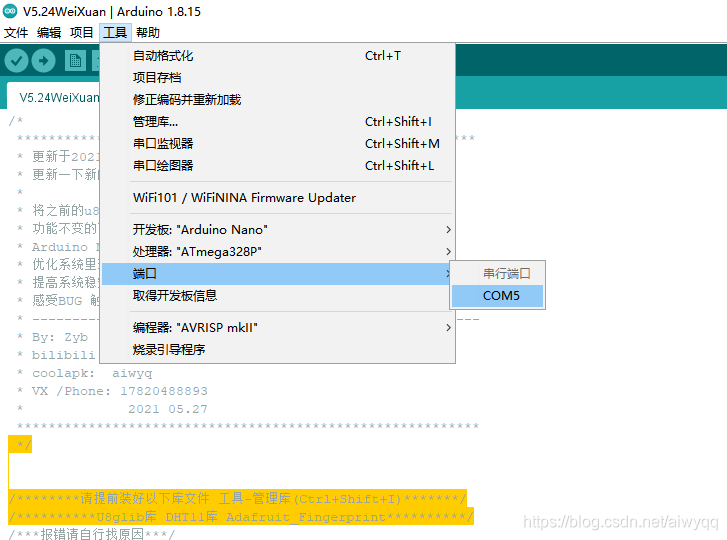Open the 编辑 menu
Image resolution: width=727 pixels, height=540 pixels.
pyautogui.click(x=49, y=32)
